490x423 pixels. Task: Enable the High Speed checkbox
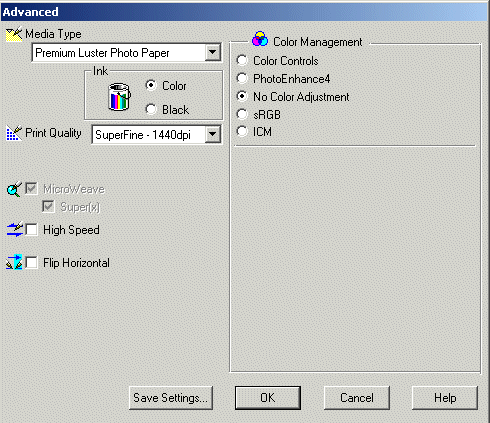click(x=32, y=230)
